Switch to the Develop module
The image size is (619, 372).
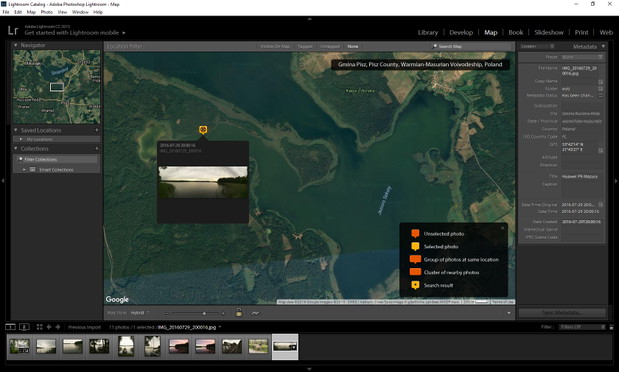pos(461,32)
